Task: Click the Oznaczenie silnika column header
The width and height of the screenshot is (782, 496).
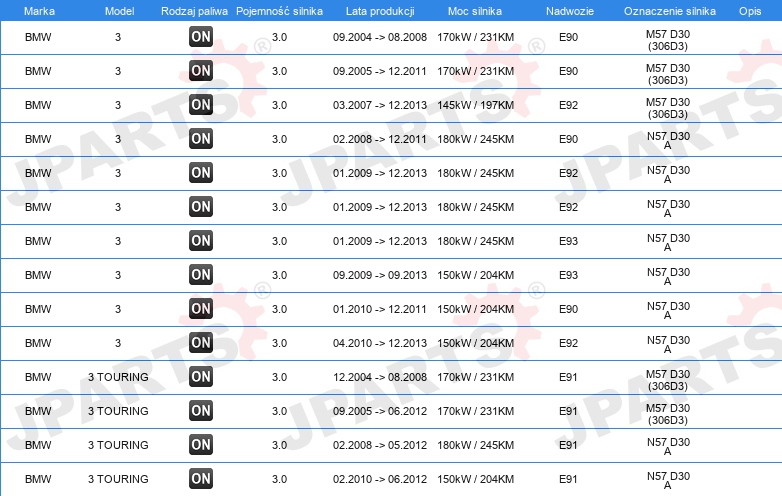Action: pos(670,11)
